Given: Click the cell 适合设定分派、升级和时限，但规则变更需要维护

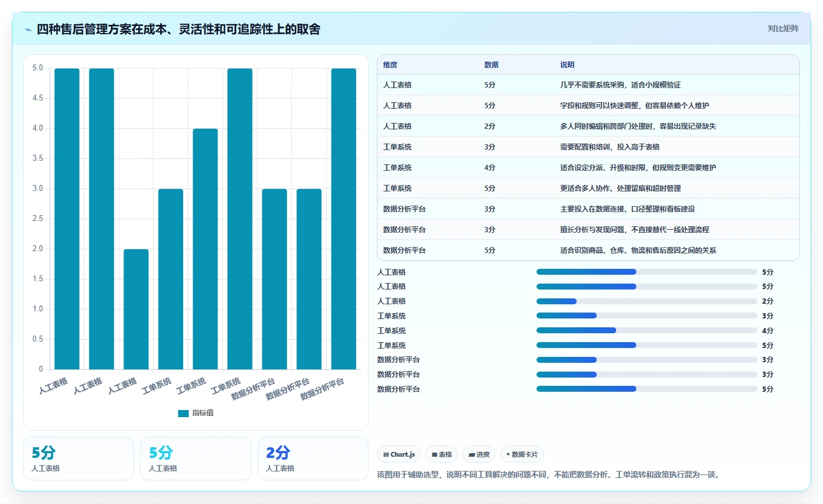Looking at the screenshot, I should (638, 168).
